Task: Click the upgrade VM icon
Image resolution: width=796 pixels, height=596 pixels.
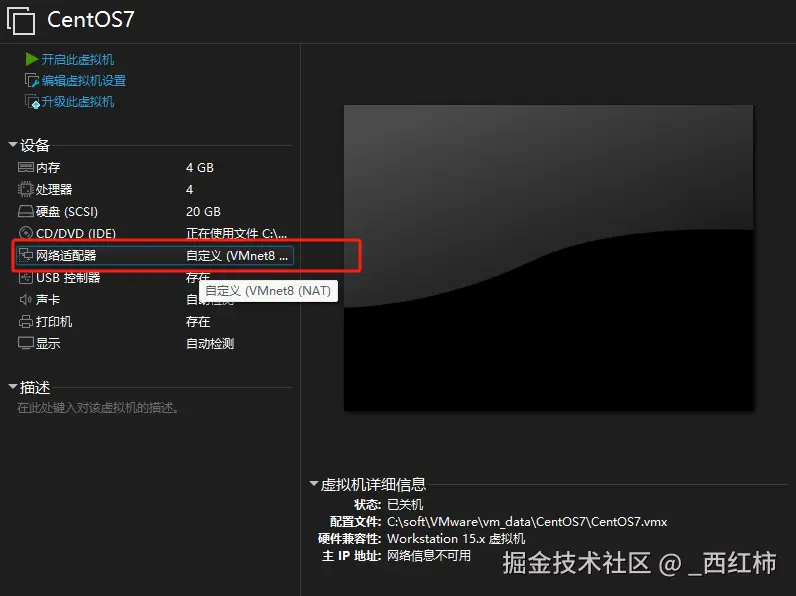Action: coord(32,102)
